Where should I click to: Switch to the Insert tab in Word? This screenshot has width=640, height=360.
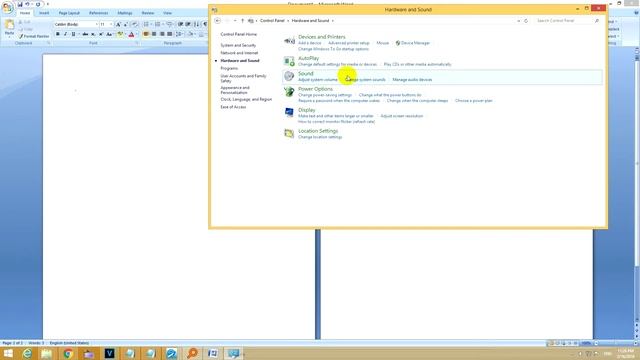[x=44, y=13]
